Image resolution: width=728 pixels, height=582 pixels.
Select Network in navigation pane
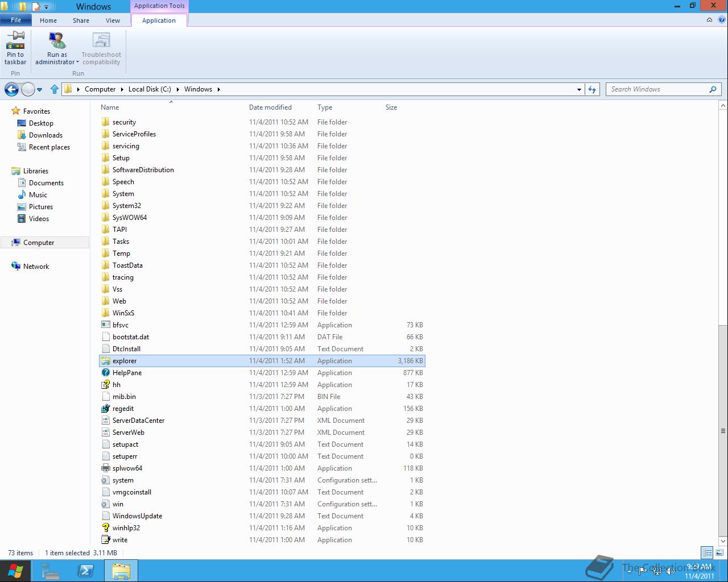36,267
